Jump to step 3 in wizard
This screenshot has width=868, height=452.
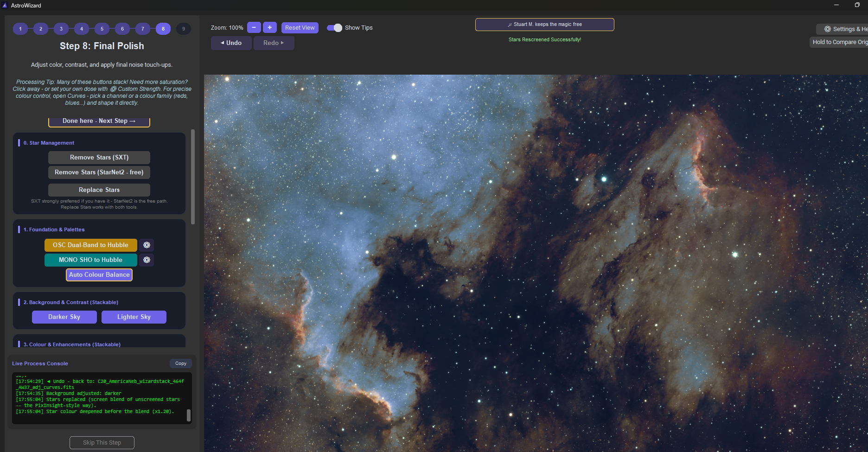61,29
